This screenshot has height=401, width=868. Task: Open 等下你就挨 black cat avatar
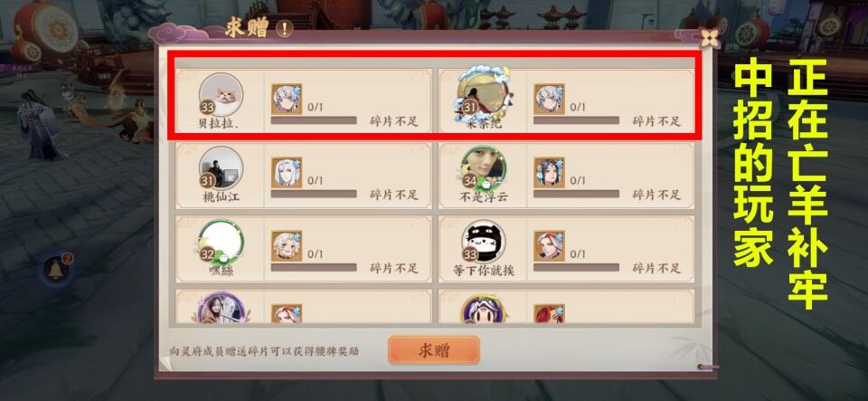(x=483, y=242)
